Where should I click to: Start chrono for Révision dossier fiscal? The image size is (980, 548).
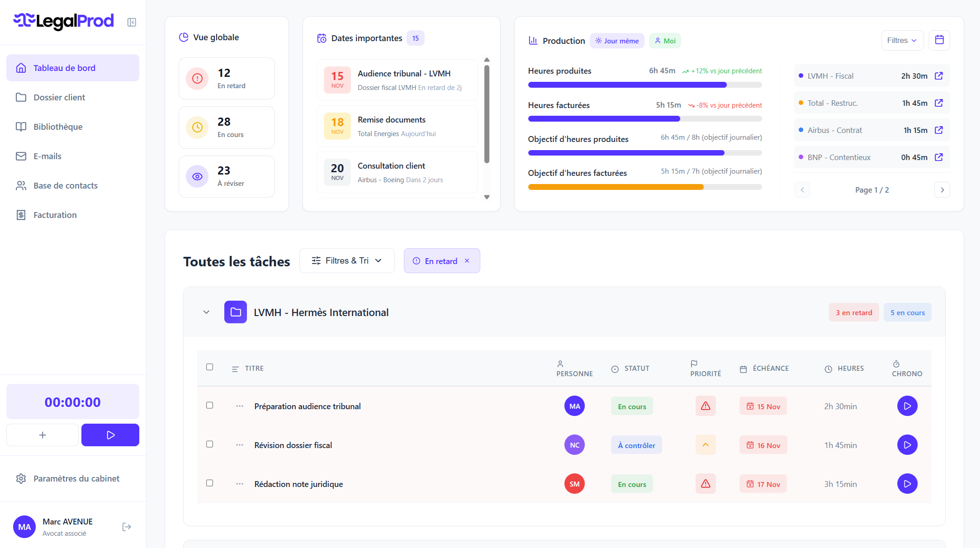click(907, 445)
